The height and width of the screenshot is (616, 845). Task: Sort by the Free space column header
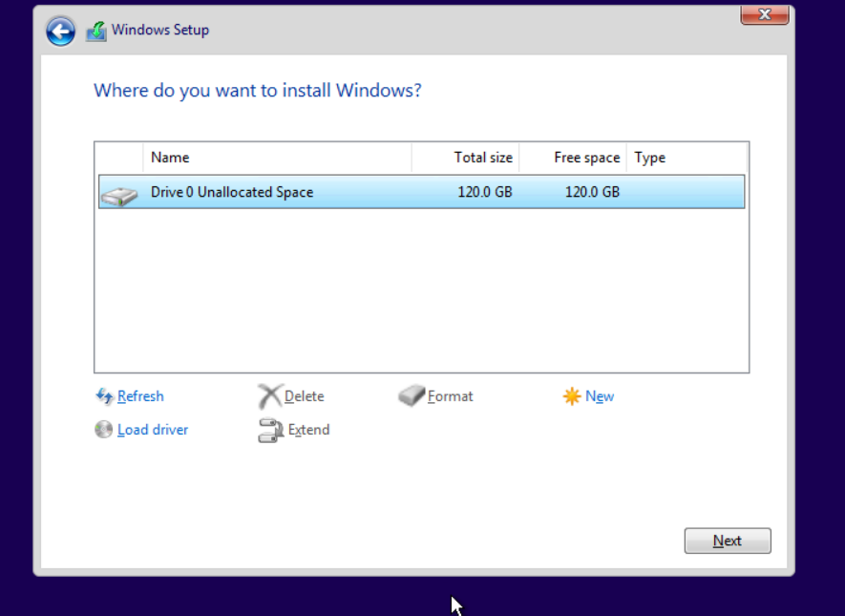[x=572, y=158]
